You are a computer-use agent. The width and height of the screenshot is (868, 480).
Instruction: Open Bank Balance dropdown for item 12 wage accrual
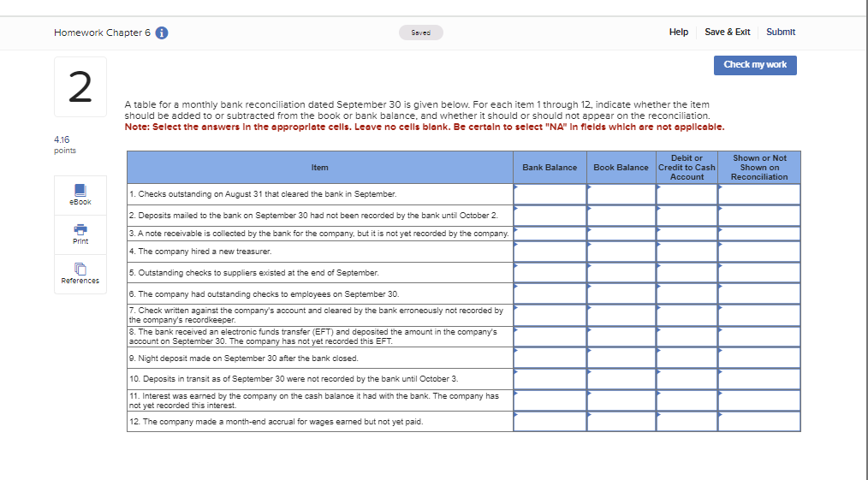550,421
